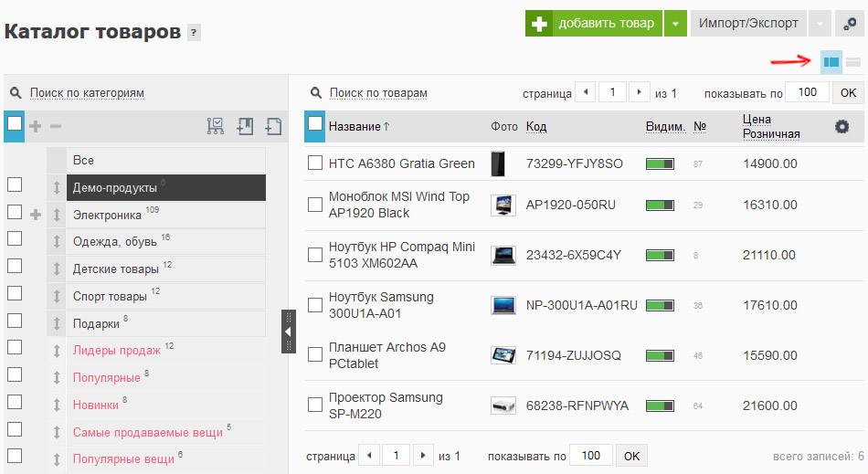Screen dimensions: 868x474
Task: Click the category tree checklist icon
Action: coord(216,126)
